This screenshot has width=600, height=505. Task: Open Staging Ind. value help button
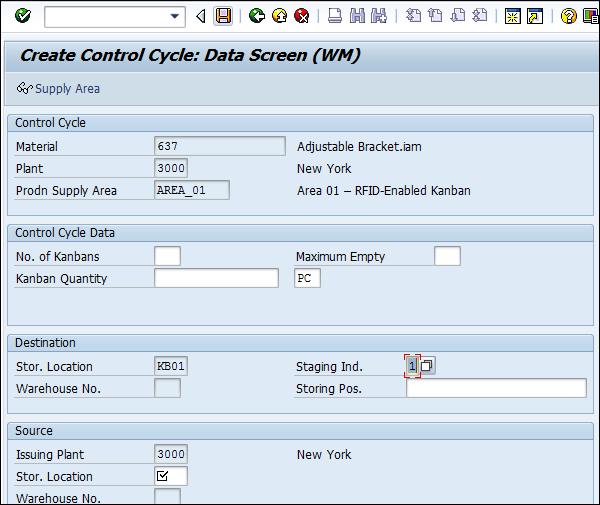[427, 366]
